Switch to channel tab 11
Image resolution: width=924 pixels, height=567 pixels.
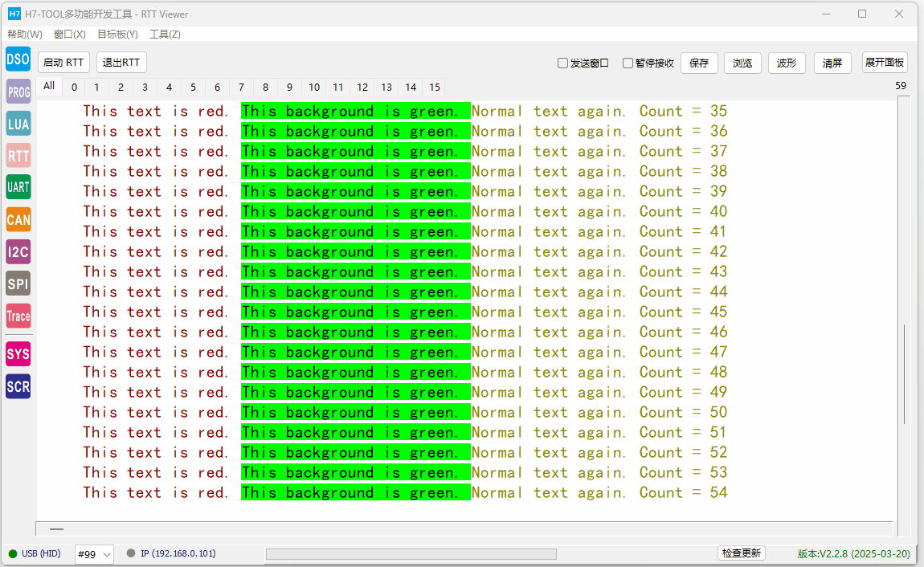pos(337,88)
